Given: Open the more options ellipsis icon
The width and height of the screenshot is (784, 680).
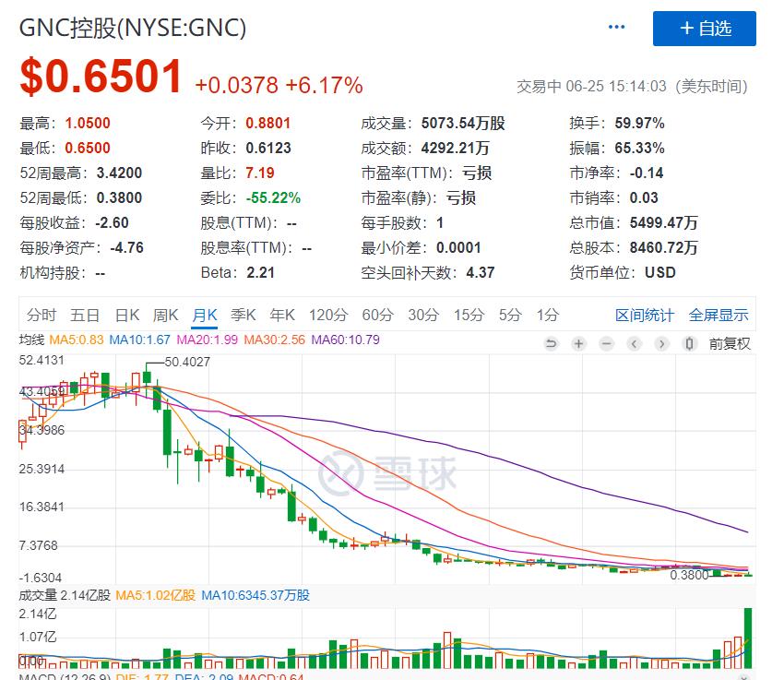Looking at the screenshot, I should point(616,27).
